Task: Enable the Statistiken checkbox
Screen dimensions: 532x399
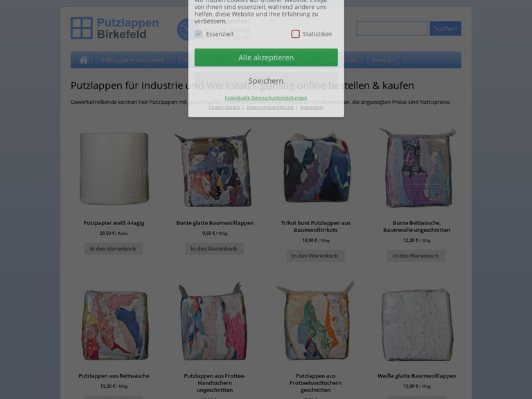Action: click(296, 34)
